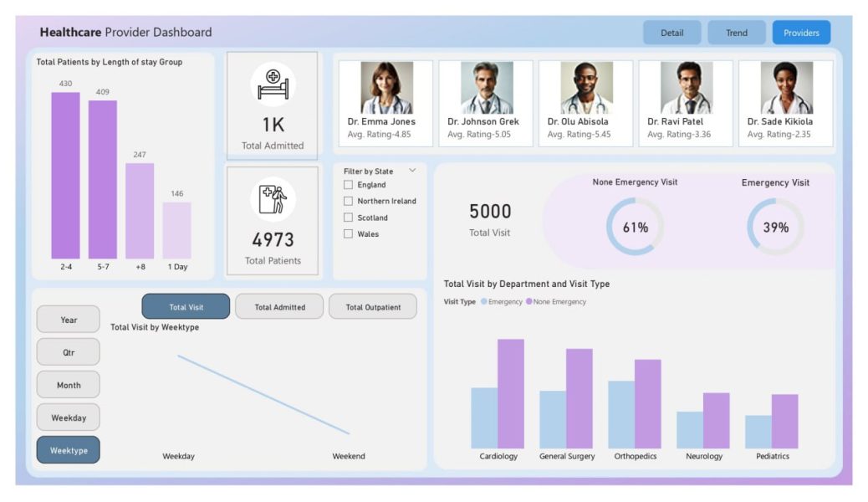Tick the Northern Ireland checkbox
The height and width of the screenshot is (502, 868).
[x=349, y=202]
